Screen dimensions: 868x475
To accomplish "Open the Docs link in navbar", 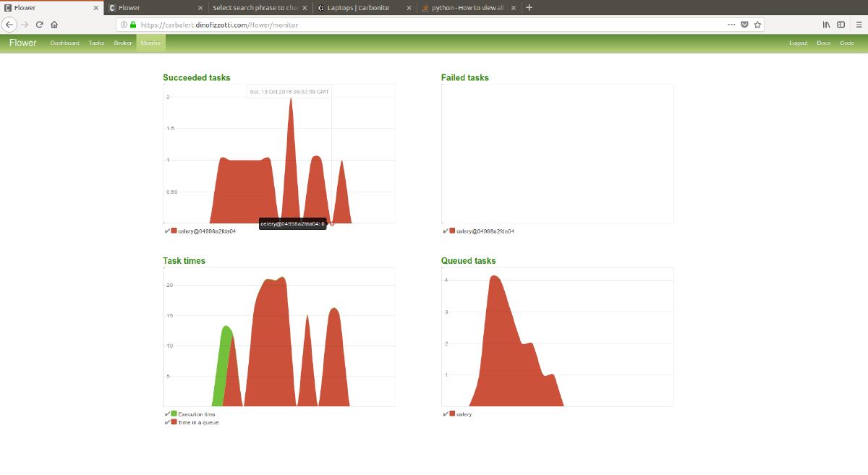I will point(823,43).
